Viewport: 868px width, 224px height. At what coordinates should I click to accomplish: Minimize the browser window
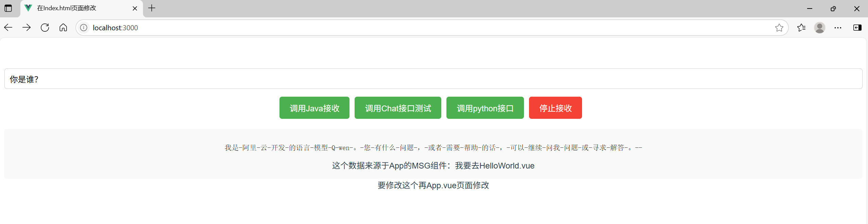click(810, 9)
